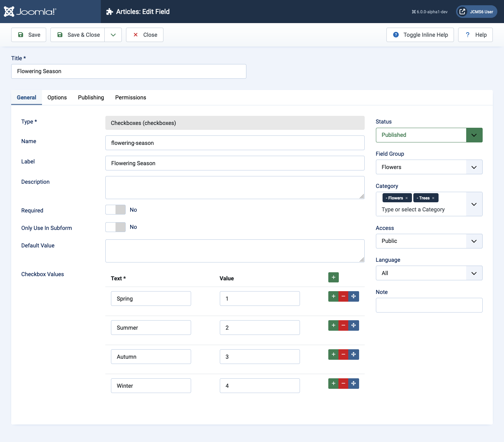Image resolution: width=504 pixels, height=442 pixels.
Task: Insert a new row after Autumn
Action: coord(333,355)
